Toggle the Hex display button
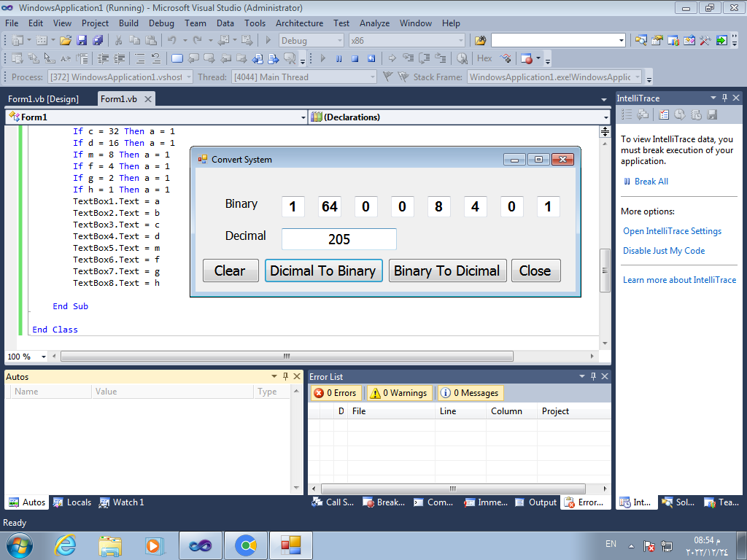 click(x=484, y=58)
